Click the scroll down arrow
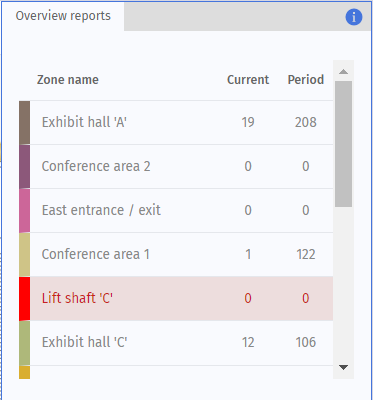 click(343, 367)
